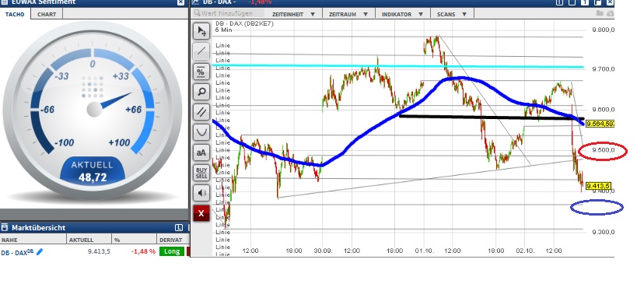Viewport: 644px width, 284px height.
Task: Click the +100 mark on the tacho gauge
Action: 119,142
